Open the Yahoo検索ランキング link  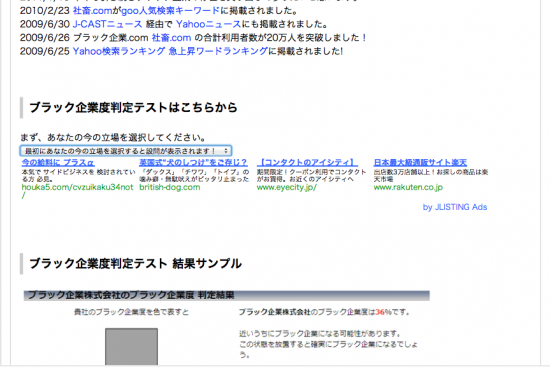click(x=119, y=51)
